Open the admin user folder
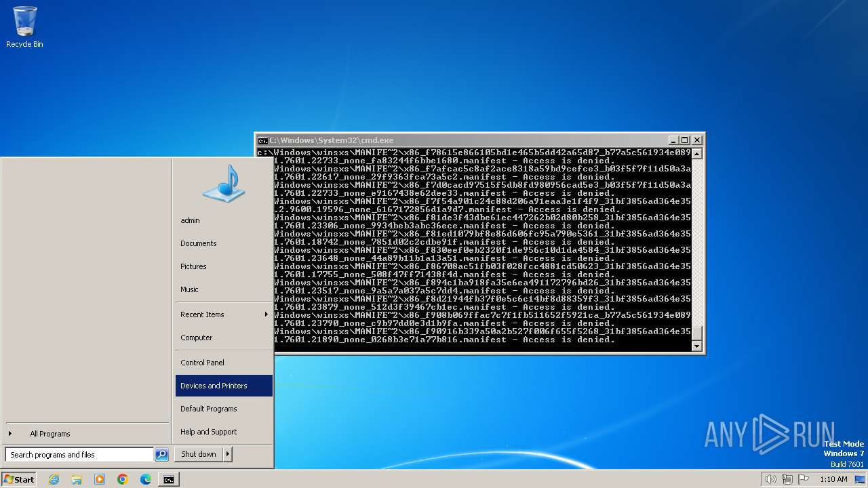The image size is (868, 488). pos(224,220)
